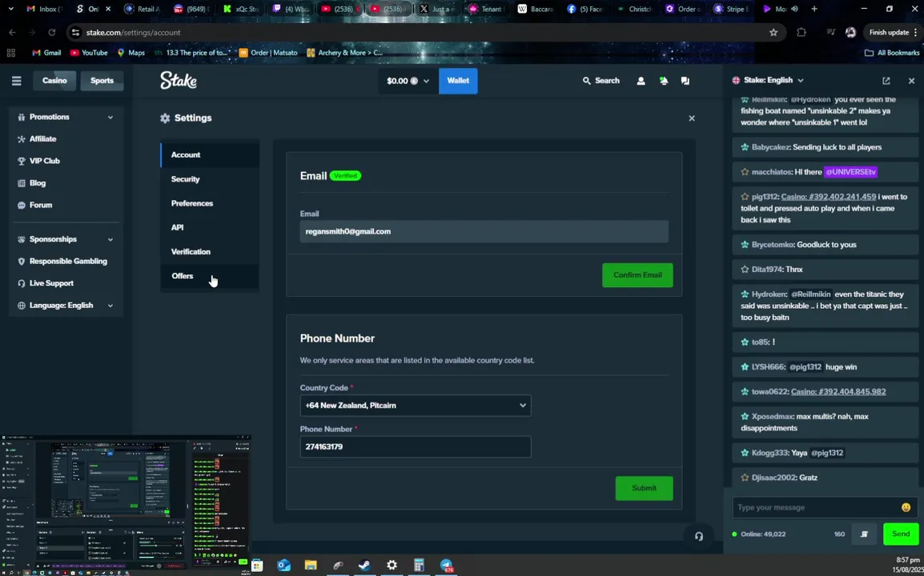Open Outlook from the taskbar

tap(284, 566)
